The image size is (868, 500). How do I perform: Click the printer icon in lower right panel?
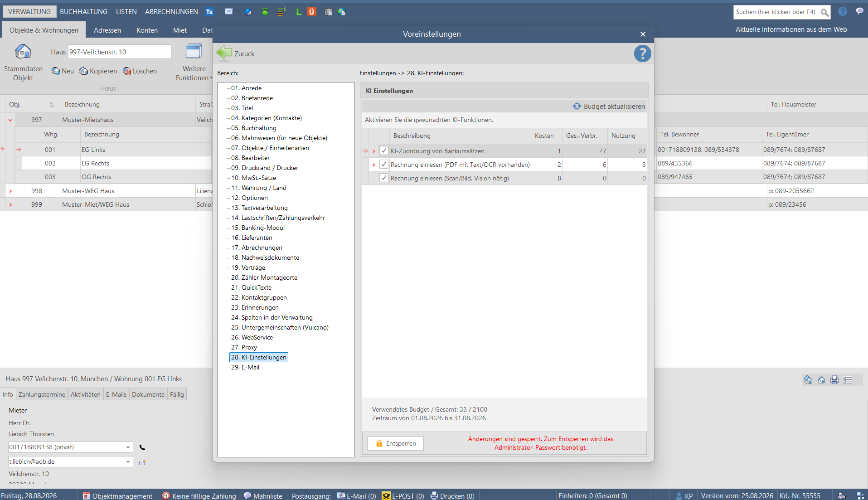[x=834, y=380]
